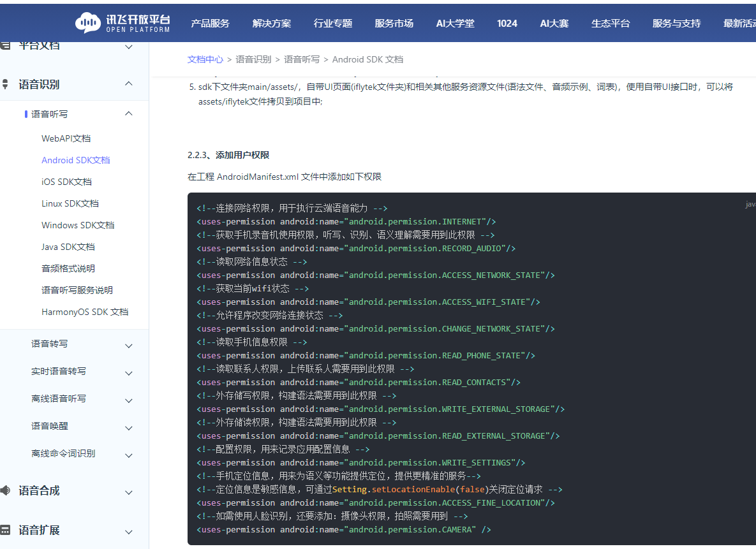The height and width of the screenshot is (549, 756).
Task: Click the grid icon beside 语音扩展
Action: [5, 530]
